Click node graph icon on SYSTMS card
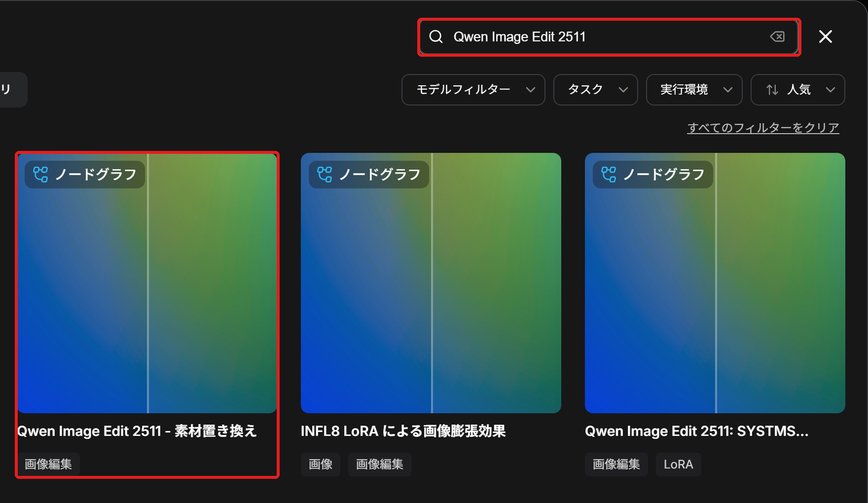Viewport: 868px width, 503px height. click(x=609, y=174)
